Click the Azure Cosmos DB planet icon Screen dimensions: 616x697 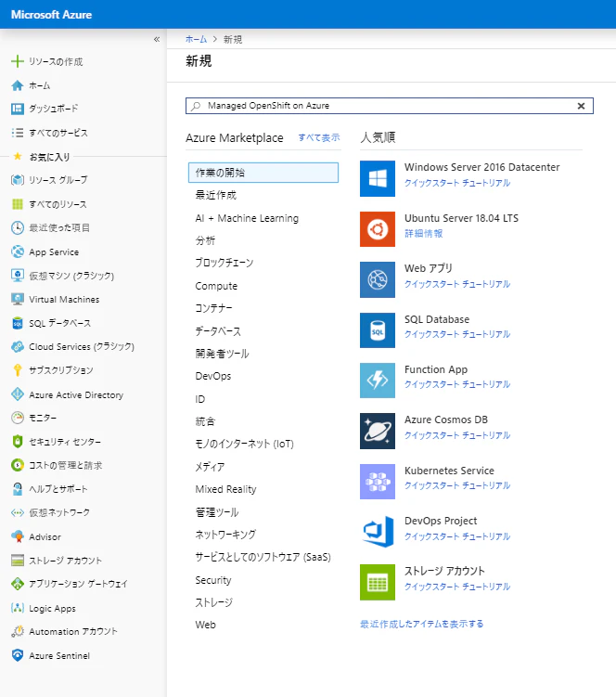click(x=378, y=432)
